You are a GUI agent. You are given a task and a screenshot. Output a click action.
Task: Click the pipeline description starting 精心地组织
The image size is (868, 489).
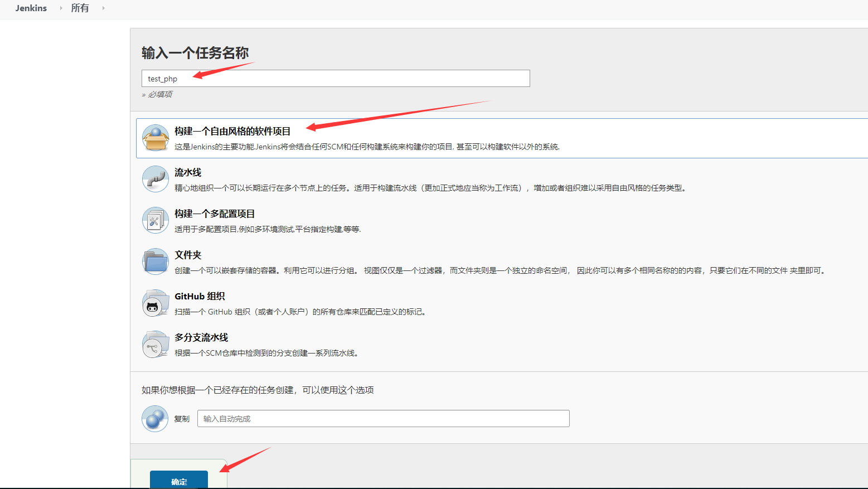point(430,188)
